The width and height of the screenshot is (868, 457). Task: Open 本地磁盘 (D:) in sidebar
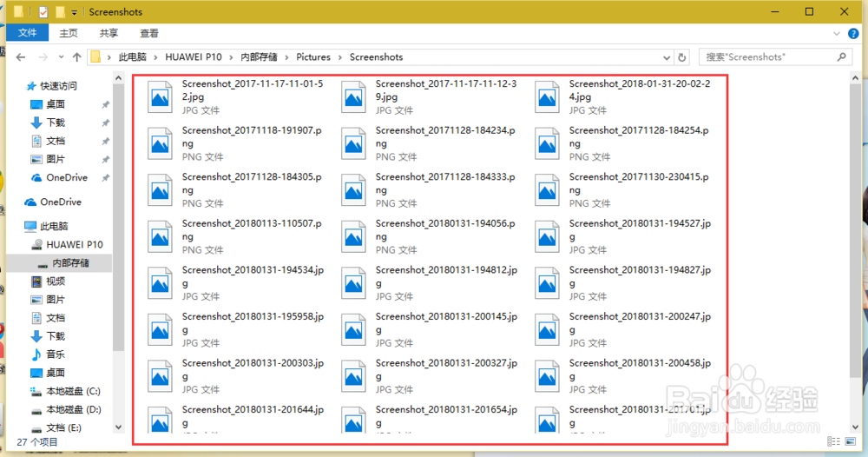tap(65, 409)
